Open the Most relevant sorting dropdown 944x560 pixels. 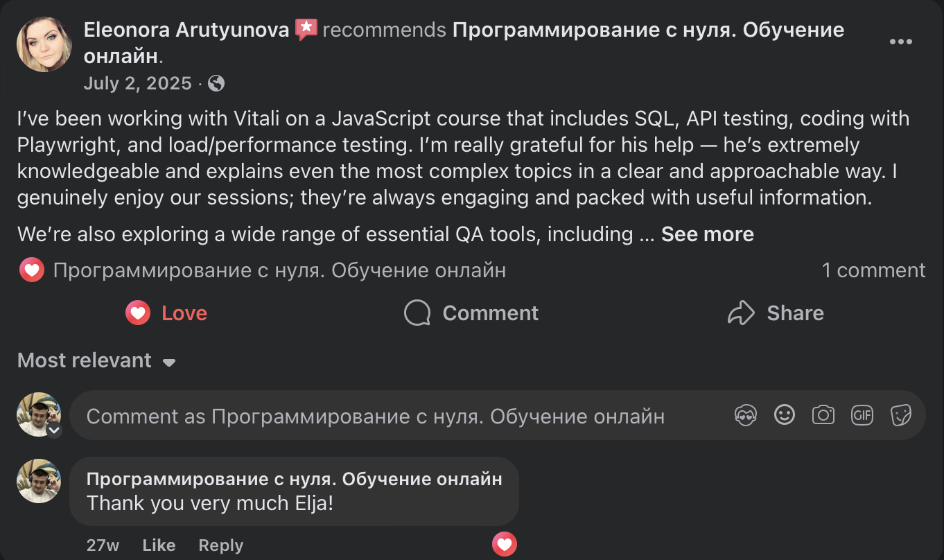(97, 360)
